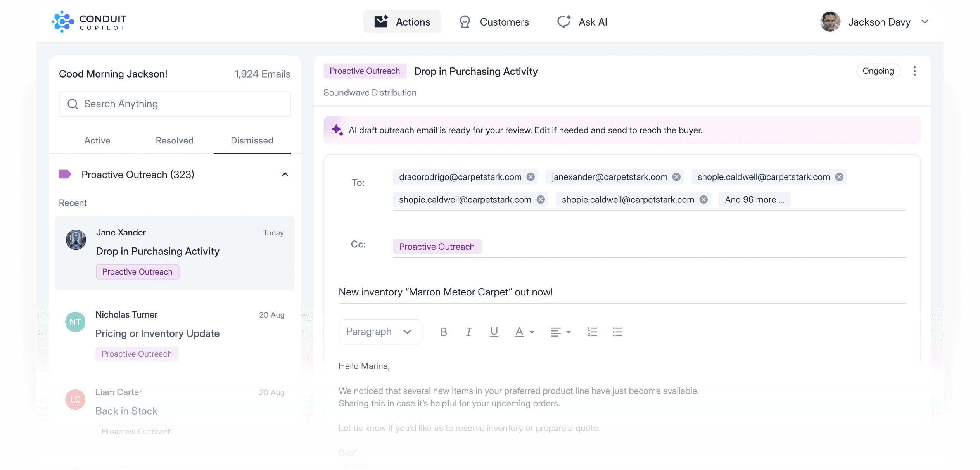Collapse the Proactive Outreach (323) section
Viewport: 980px width, 470px height.
[285, 175]
